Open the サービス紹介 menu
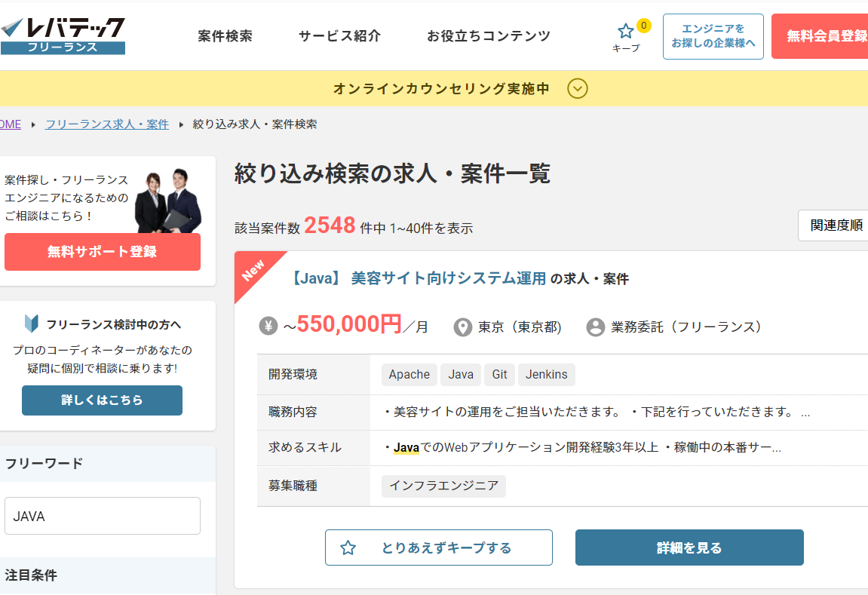The image size is (868, 595). 339,36
